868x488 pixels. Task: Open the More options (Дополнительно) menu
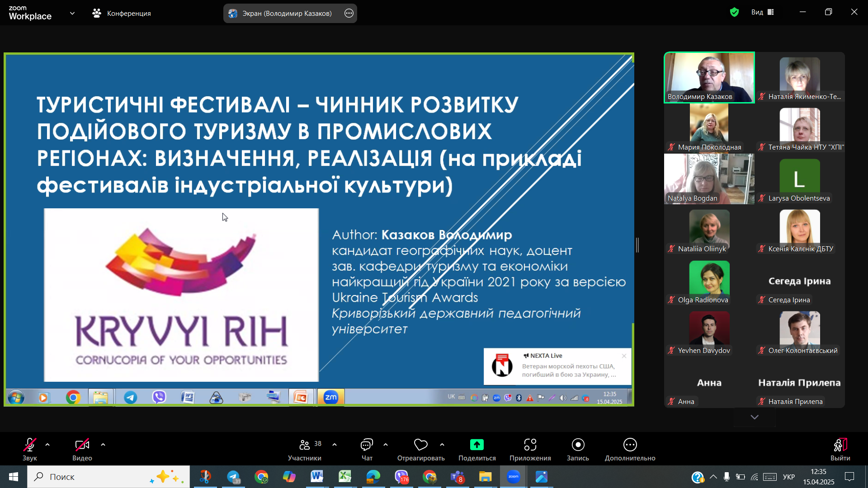[x=630, y=450]
